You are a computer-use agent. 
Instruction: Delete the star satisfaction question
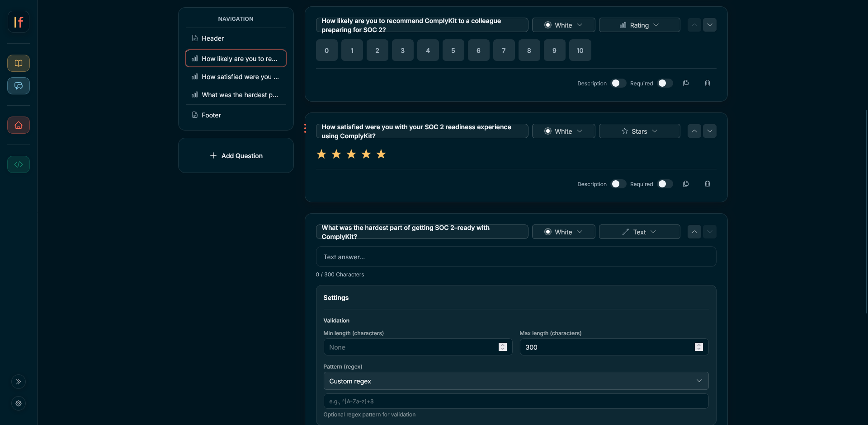[x=708, y=184]
